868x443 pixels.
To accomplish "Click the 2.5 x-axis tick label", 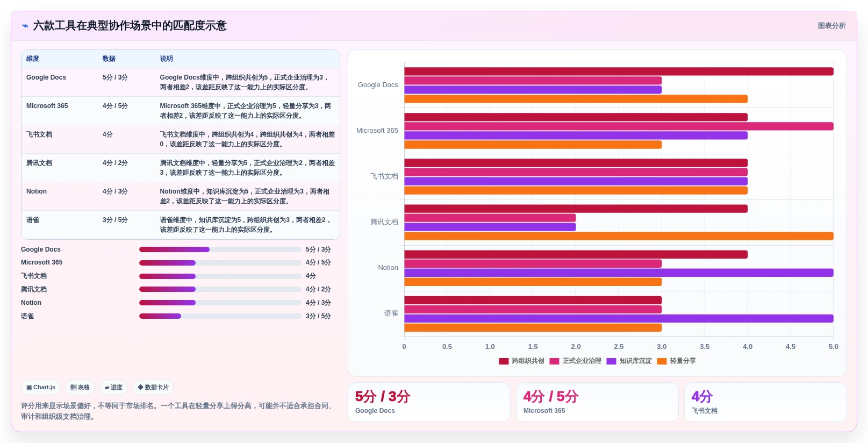I will [619, 347].
